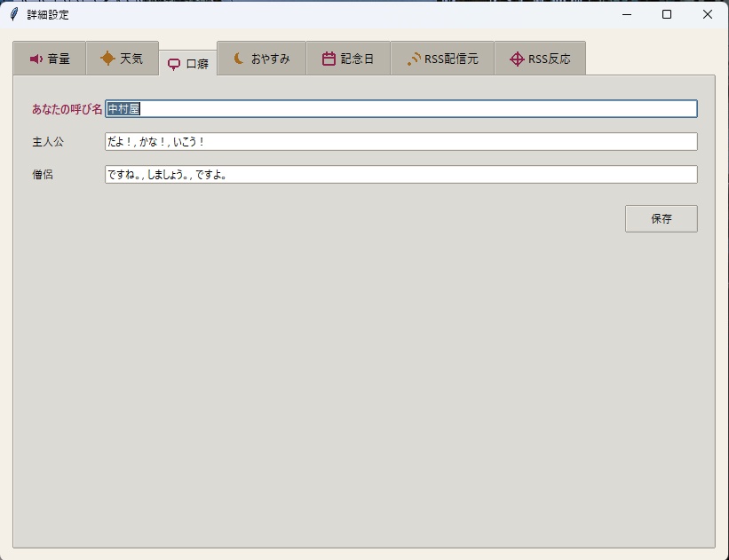Click the RSS feed icon on RSS配信元 tab

click(x=414, y=59)
